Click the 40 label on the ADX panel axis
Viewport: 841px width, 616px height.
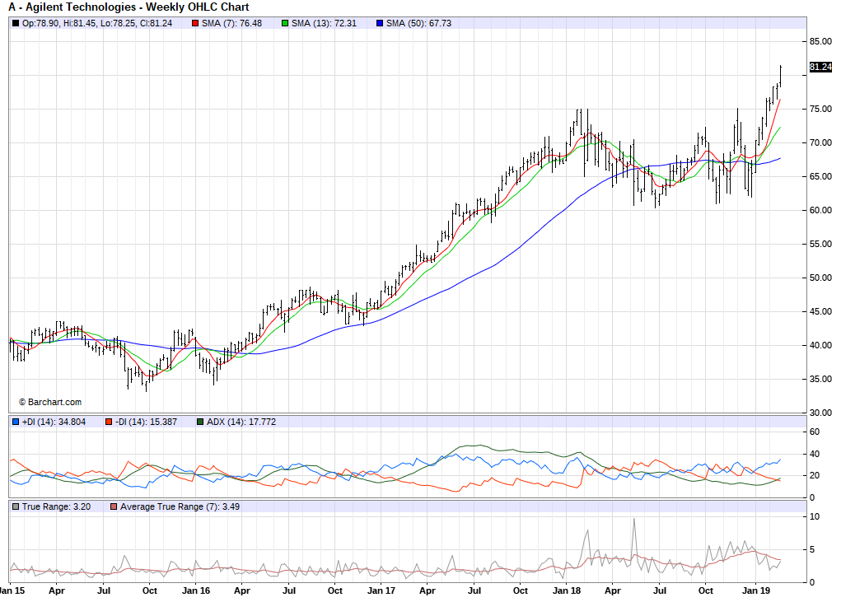(x=815, y=454)
